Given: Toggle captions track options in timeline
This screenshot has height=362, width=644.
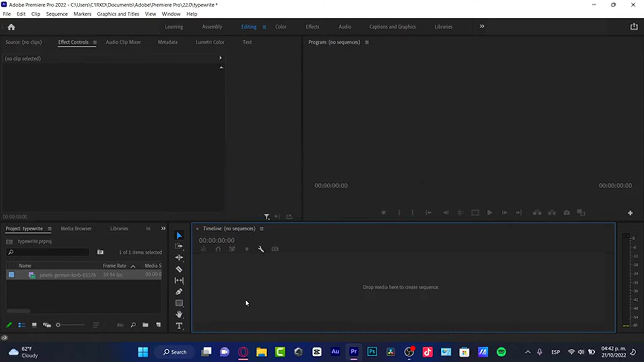Looking at the screenshot, I should click(x=275, y=249).
